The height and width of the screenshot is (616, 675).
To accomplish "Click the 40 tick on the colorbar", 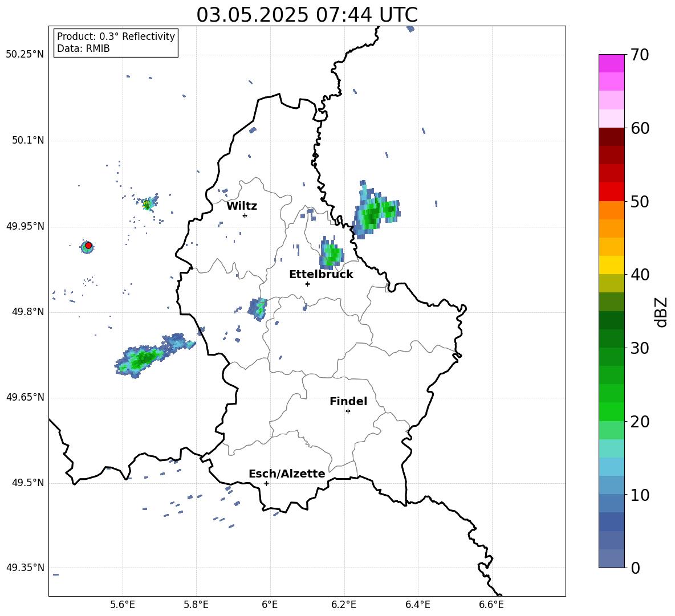I will pos(640,275).
